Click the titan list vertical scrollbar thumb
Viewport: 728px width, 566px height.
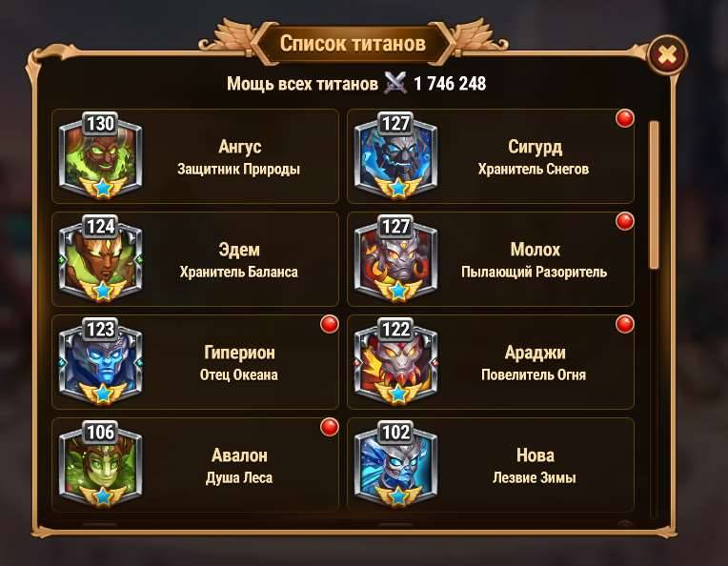655,194
